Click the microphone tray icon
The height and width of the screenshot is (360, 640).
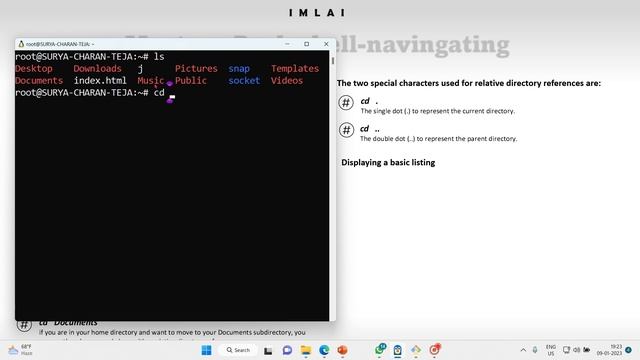[535, 350]
